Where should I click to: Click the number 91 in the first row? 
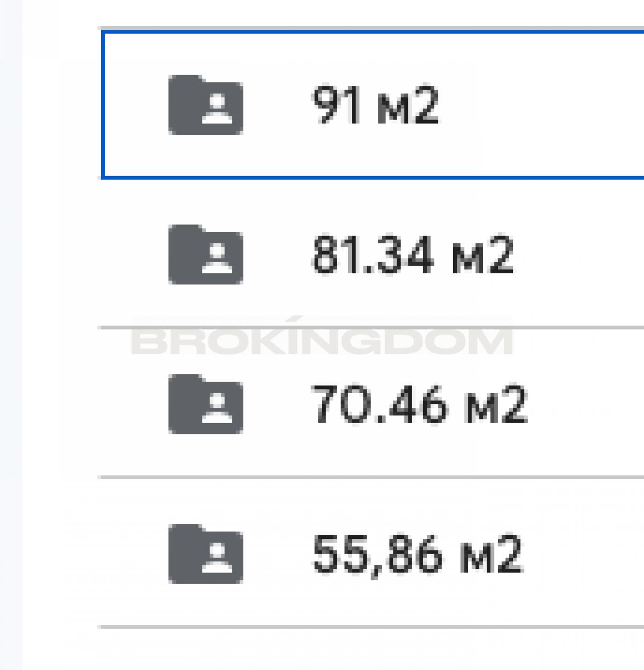337,105
